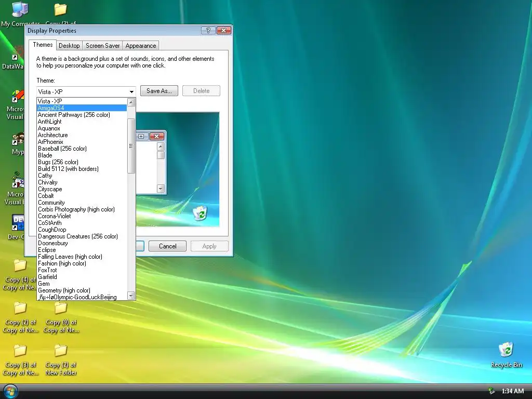This screenshot has height=399, width=532.
Task: Select the AmigaOS4 theme
Action: 82,108
